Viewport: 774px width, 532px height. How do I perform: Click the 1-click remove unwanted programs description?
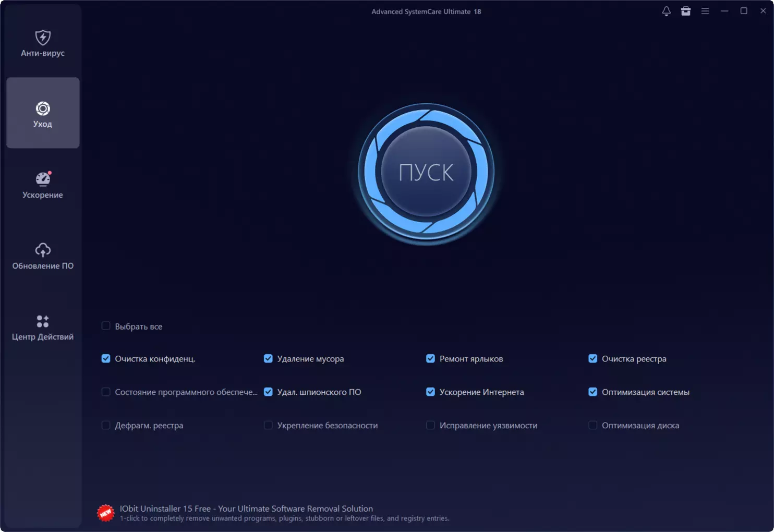[x=284, y=518]
